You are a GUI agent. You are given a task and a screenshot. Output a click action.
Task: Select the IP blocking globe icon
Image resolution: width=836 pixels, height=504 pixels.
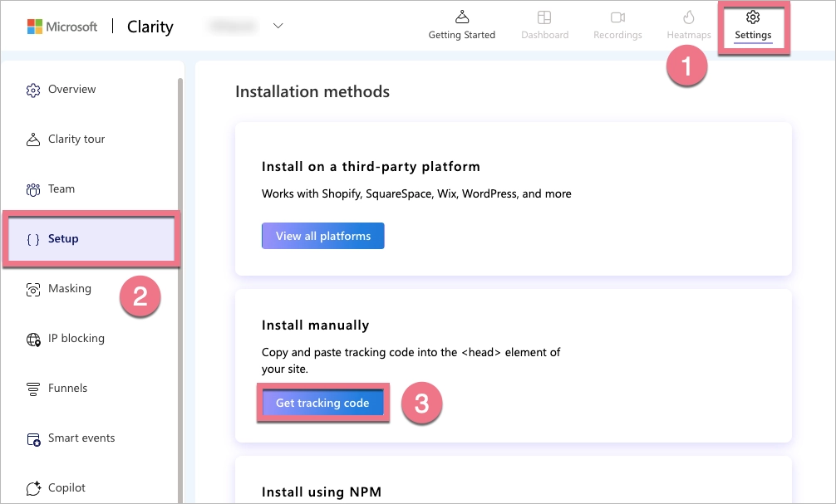[x=33, y=338]
